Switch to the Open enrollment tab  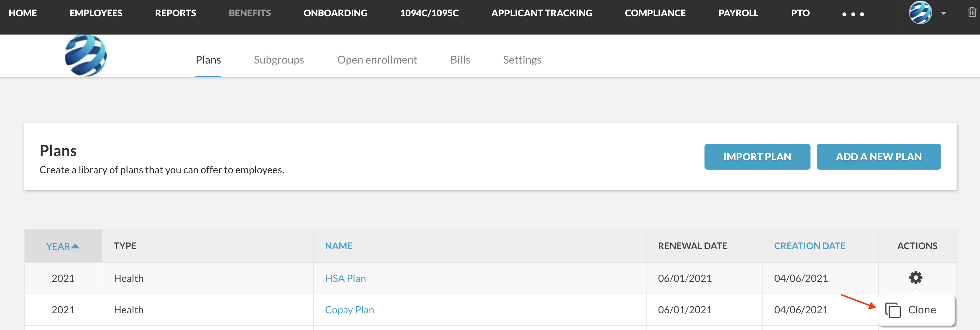[x=377, y=60]
